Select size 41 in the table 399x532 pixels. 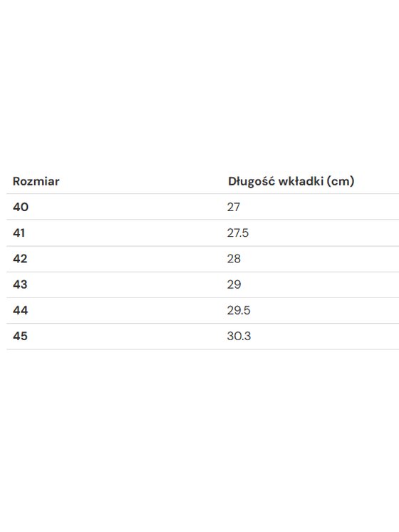point(19,232)
